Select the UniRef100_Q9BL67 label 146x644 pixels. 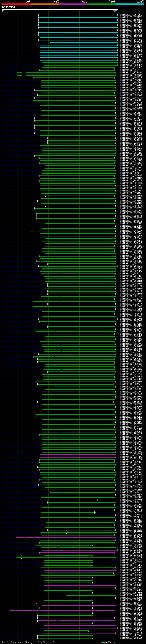(131, 472)
